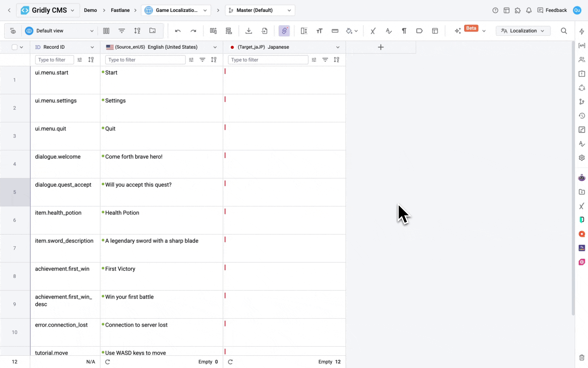This screenshot has height=368, width=588.
Task: Click the pilcrow paragraph mark icon
Action: [x=404, y=31]
